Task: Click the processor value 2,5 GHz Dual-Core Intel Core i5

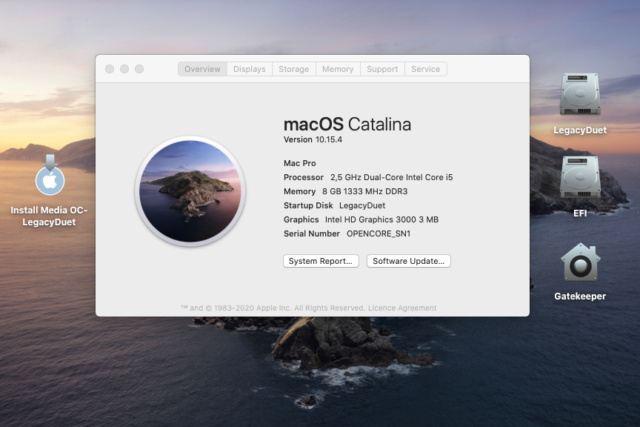Action: tap(391, 177)
